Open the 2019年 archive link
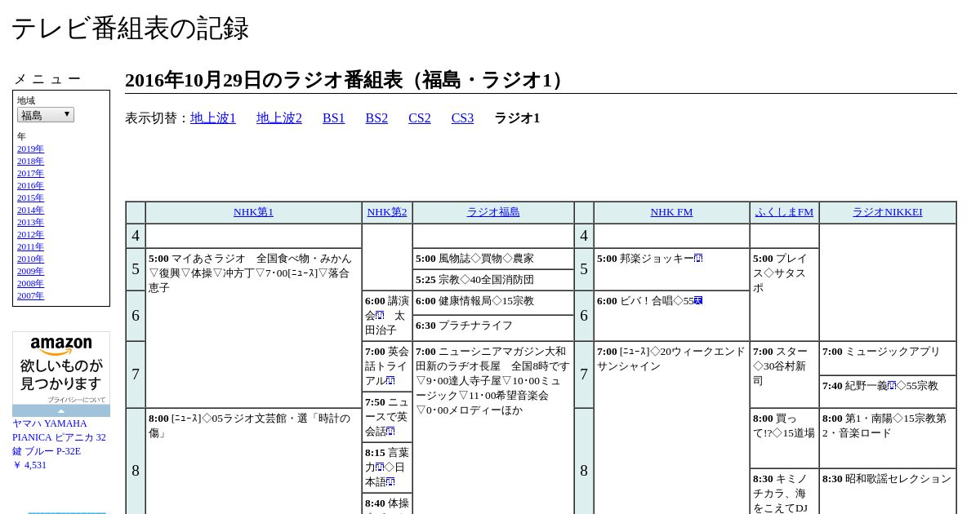 point(30,148)
